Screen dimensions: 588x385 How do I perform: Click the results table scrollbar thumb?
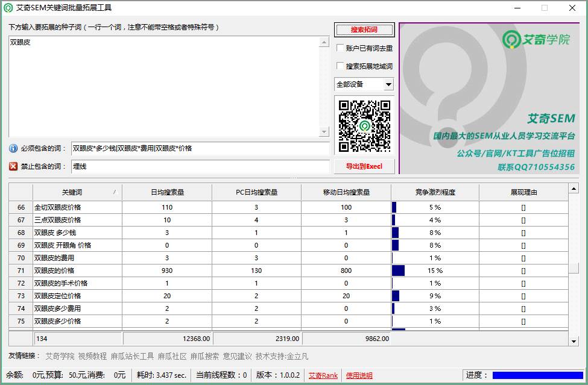click(574, 268)
